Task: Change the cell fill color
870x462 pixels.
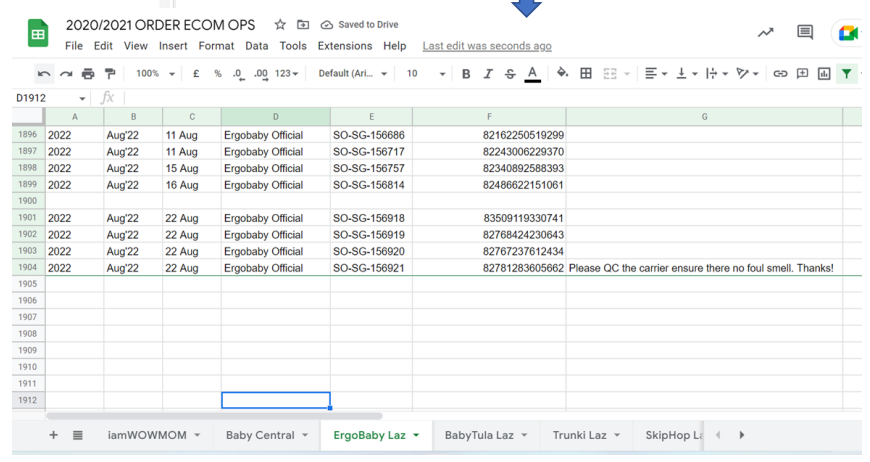Action: (x=562, y=73)
